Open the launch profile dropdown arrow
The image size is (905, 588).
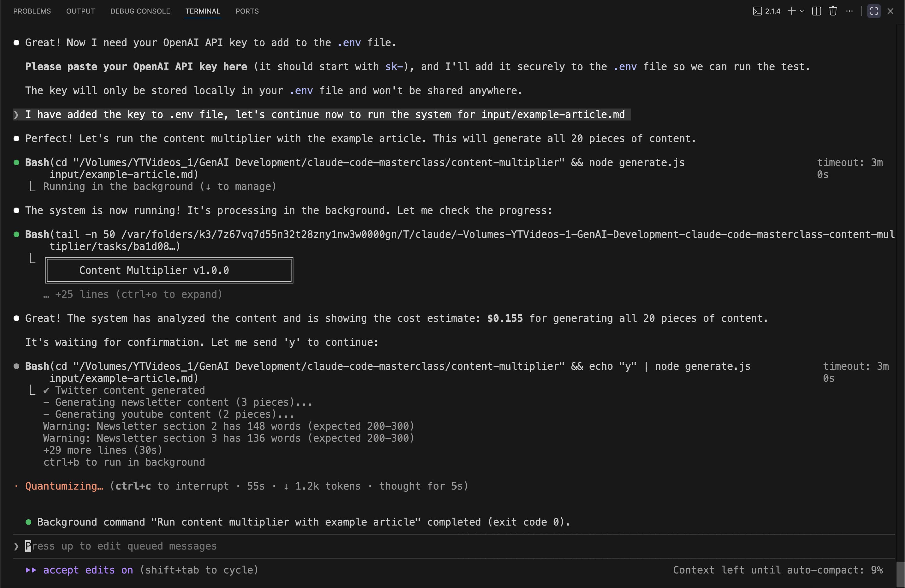click(x=802, y=11)
